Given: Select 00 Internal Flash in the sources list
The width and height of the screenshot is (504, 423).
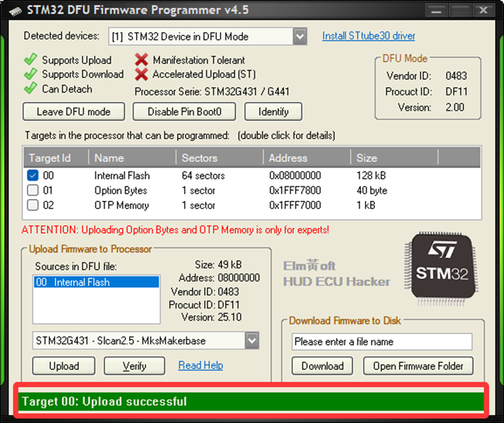Looking at the screenshot, I should [x=97, y=282].
